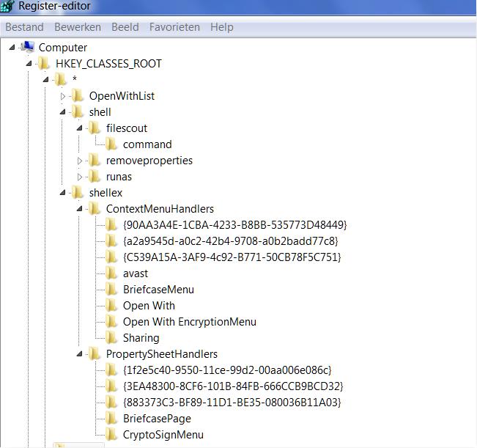477x448 pixels.
Task: Click the BriefcasePage folder icon
Action: pyautogui.click(x=111, y=419)
